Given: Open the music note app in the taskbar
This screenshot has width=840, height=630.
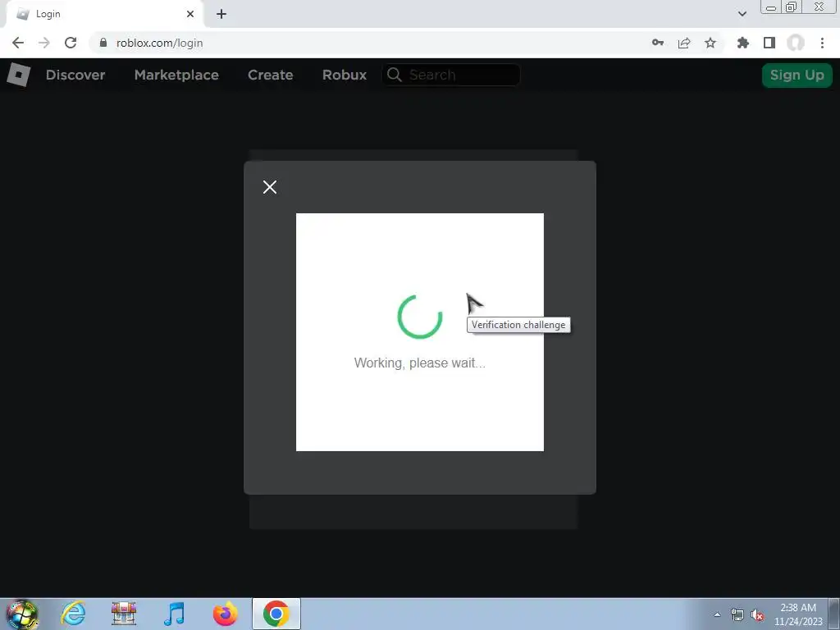Looking at the screenshot, I should [174, 614].
